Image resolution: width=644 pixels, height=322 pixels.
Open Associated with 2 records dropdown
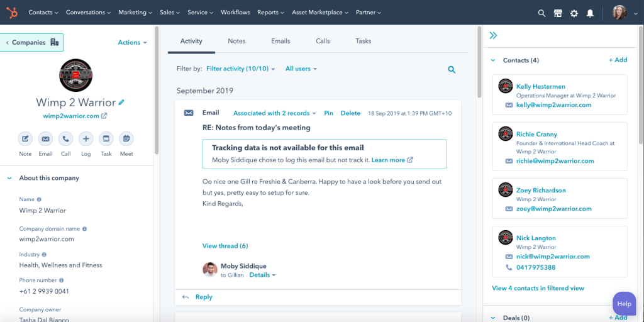coord(274,113)
